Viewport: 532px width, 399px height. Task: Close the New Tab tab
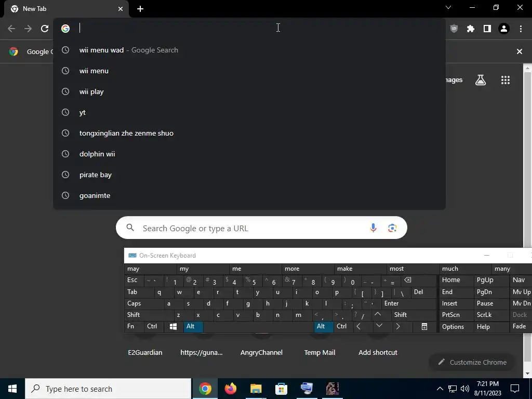point(121,9)
